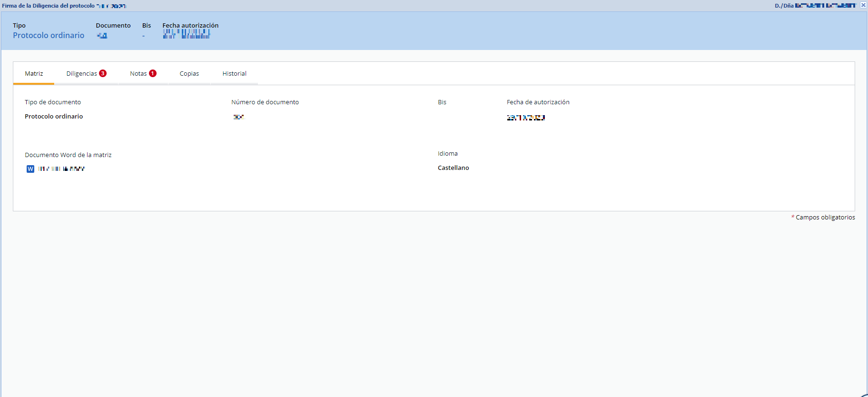868x397 pixels.
Task: Click the red badge on Notas
Action: (x=153, y=73)
